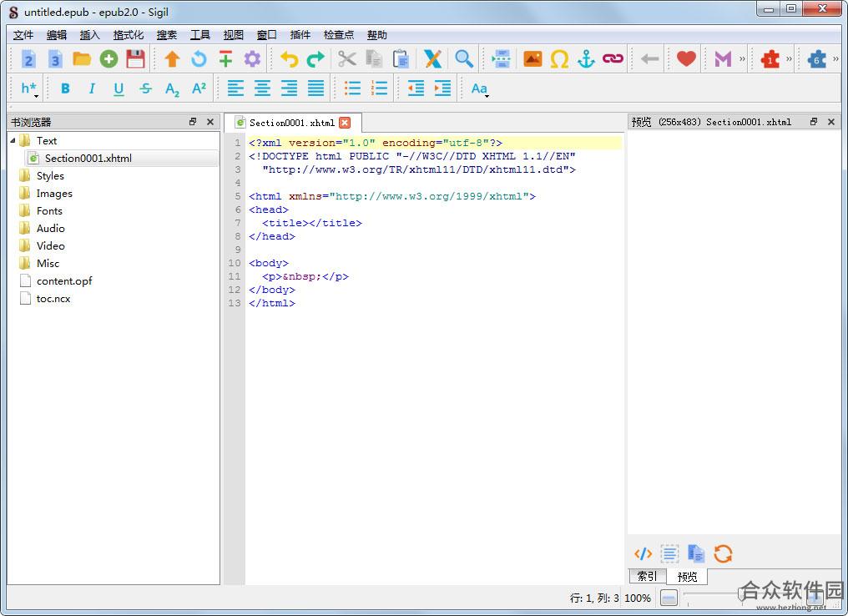
Task: Collapse the Text folder tree
Action: pyautogui.click(x=13, y=140)
